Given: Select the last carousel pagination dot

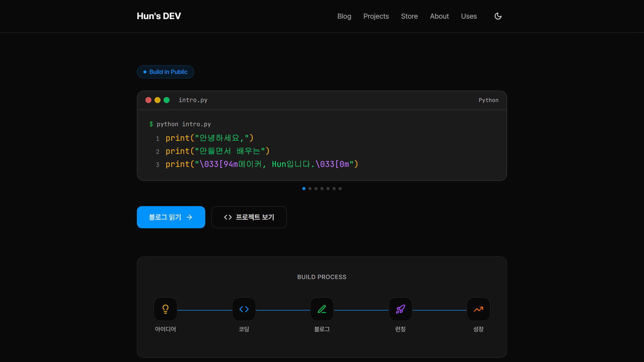Looking at the screenshot, I should tap(340, 189).
